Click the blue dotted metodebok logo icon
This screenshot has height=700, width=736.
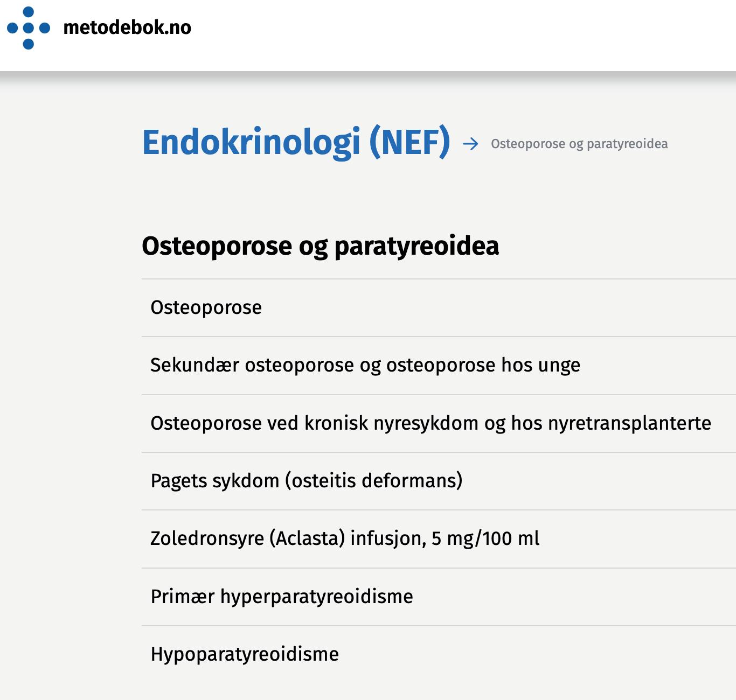point(29,28)
